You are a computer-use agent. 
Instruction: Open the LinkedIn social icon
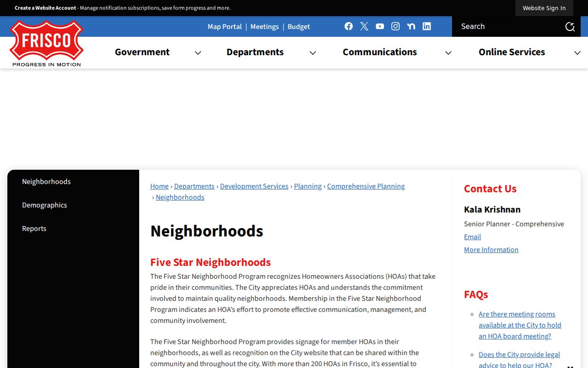coord(427,26)
